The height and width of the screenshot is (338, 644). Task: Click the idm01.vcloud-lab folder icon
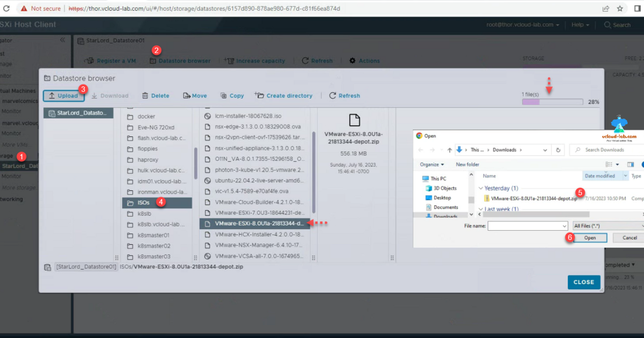[130, 181]
